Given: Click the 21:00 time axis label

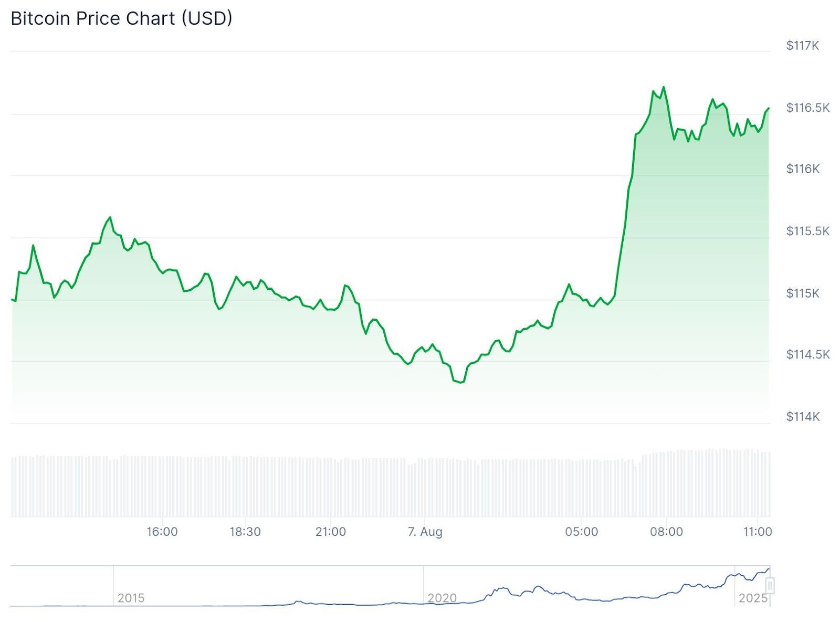Looking at the screenshot, I should point(330,532).
